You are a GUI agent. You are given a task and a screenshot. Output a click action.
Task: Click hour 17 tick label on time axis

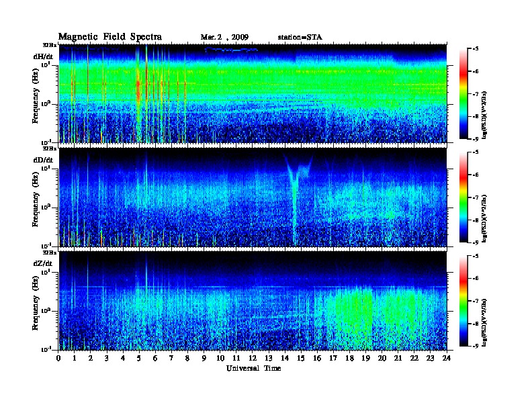[334, 358]
